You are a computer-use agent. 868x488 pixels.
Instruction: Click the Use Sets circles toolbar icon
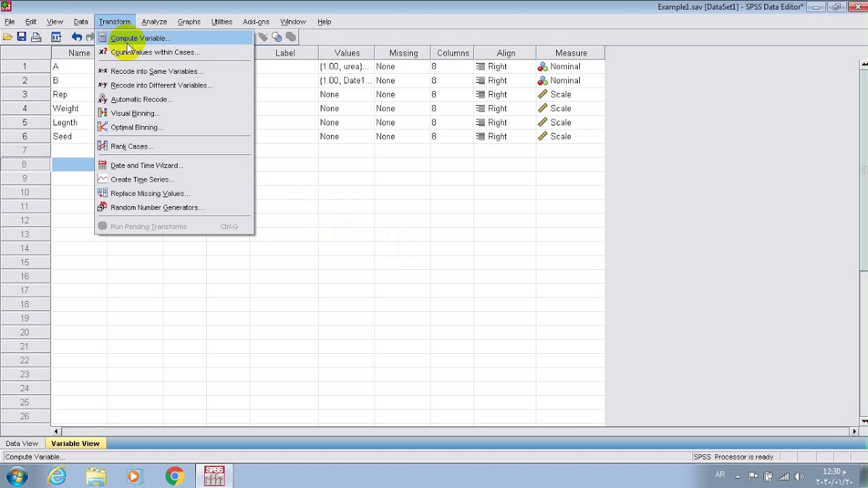point(277,37)
